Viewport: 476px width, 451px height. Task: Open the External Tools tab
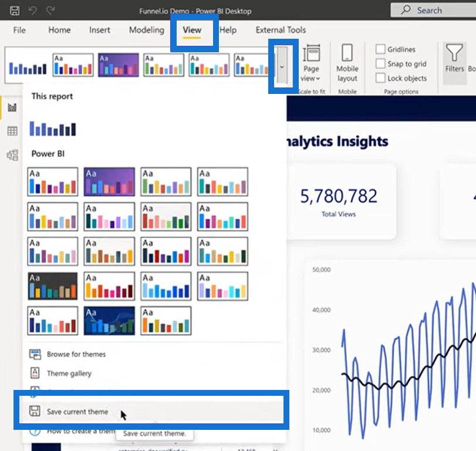pyautogui.click(x=281, y=30)
